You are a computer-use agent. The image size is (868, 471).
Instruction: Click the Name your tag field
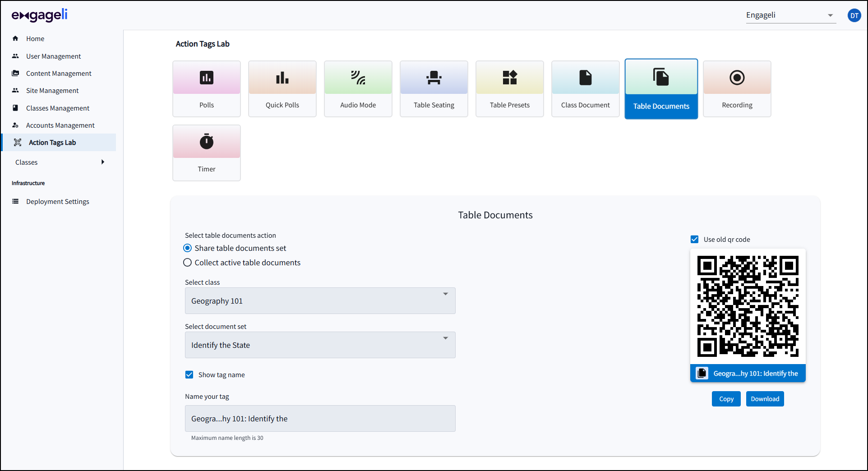(x=320, y=419)
